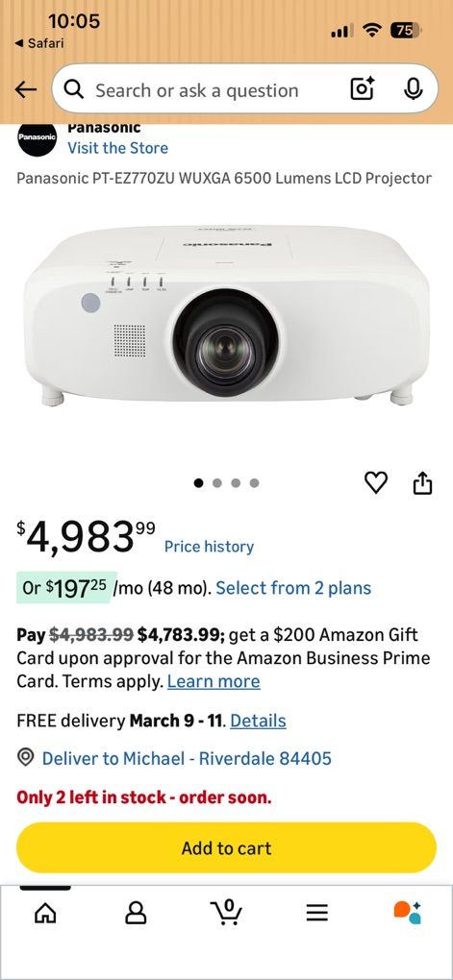Tap Learn more about Business Prime Card
Image resolution: width=453 pixels, height=980 pixels.
tap(214, 681)
